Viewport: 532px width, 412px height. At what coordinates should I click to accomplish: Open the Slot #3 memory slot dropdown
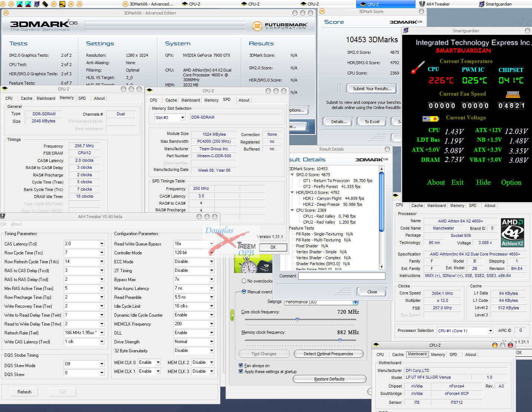(183, 118)
